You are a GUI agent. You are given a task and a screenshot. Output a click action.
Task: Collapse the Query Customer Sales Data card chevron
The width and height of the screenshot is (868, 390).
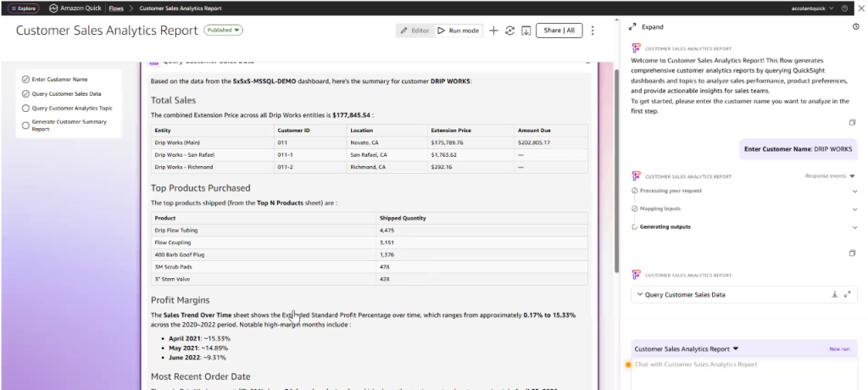tap(640, 295)
